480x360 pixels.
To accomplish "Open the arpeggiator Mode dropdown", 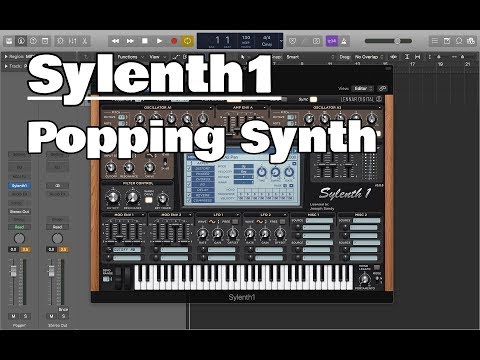I will (x=244, y=166).
